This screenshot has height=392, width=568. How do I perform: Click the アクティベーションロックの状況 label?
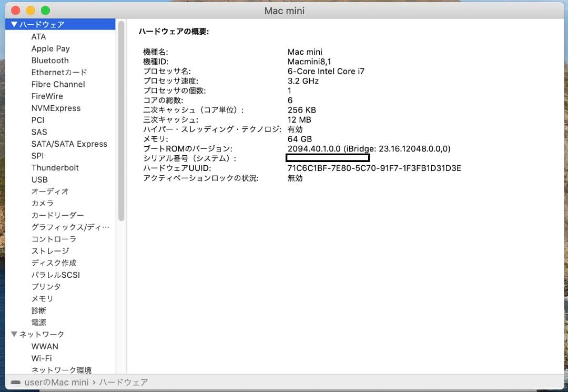click(201, 178)
